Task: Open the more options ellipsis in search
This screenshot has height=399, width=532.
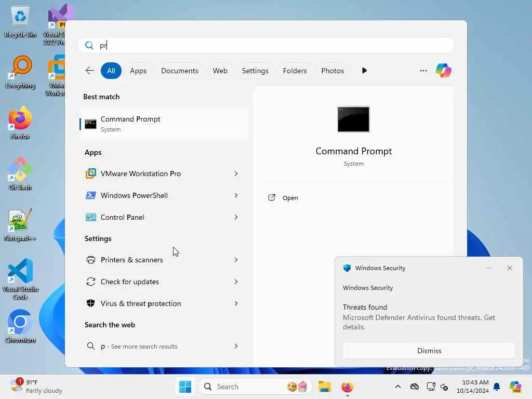Action: (423, 71)
